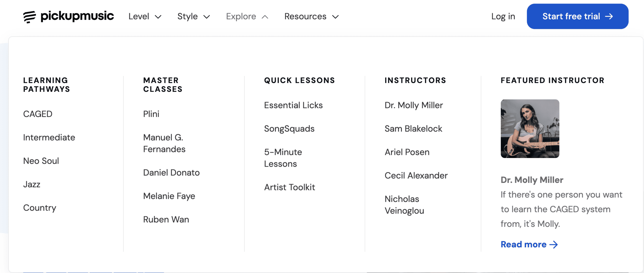Click the Read more arrow icon
This screenshot has width=644, height=273.
click(553, 244)
